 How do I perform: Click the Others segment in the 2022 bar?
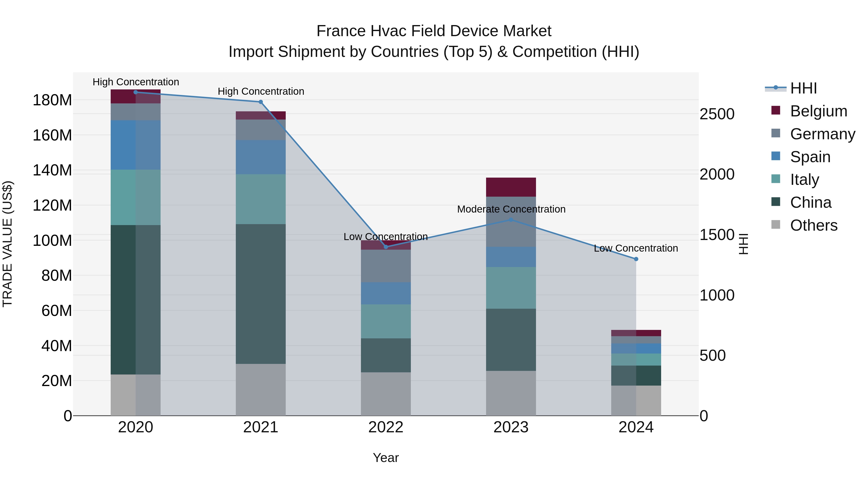click(x=386, y=394)
